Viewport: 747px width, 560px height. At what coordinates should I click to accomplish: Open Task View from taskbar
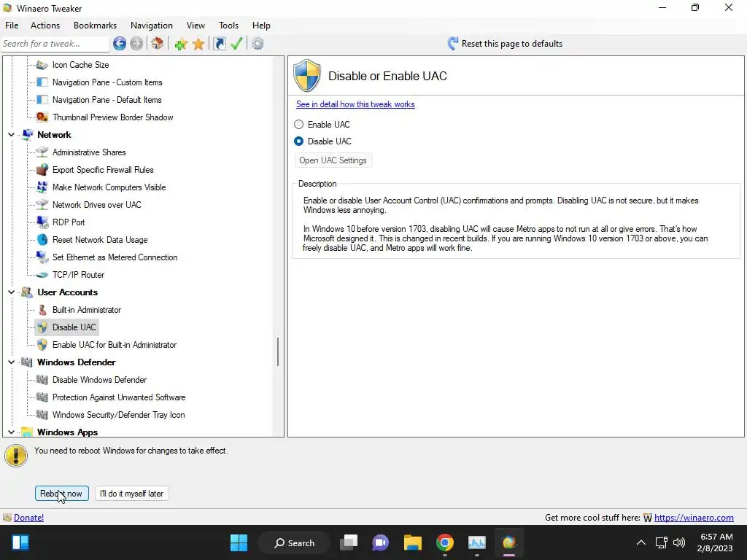coord(349,542)
